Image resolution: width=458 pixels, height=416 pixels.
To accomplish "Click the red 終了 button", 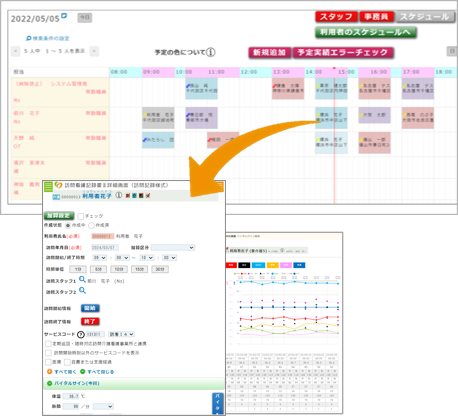I will point(90,322).
